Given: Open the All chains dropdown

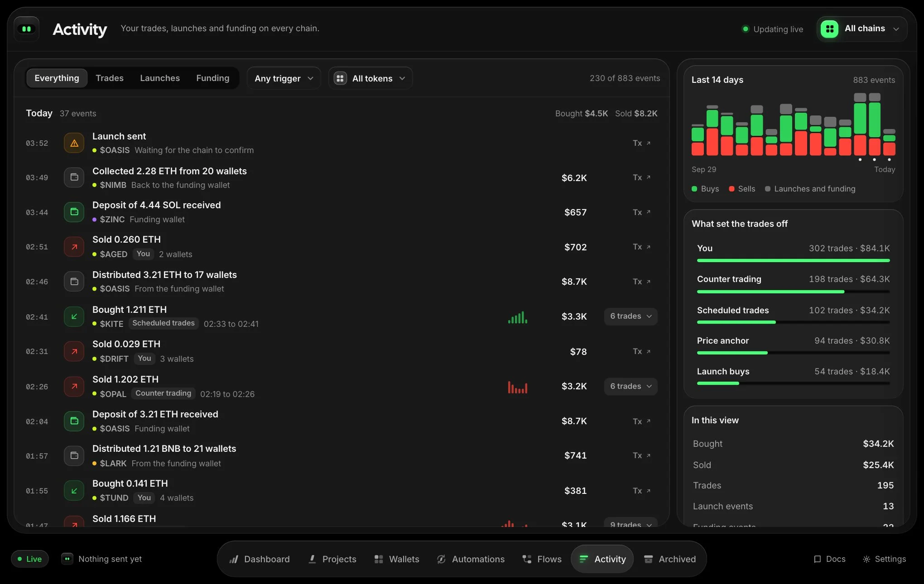Looking at the screenshot, I should tap(861, 29).
